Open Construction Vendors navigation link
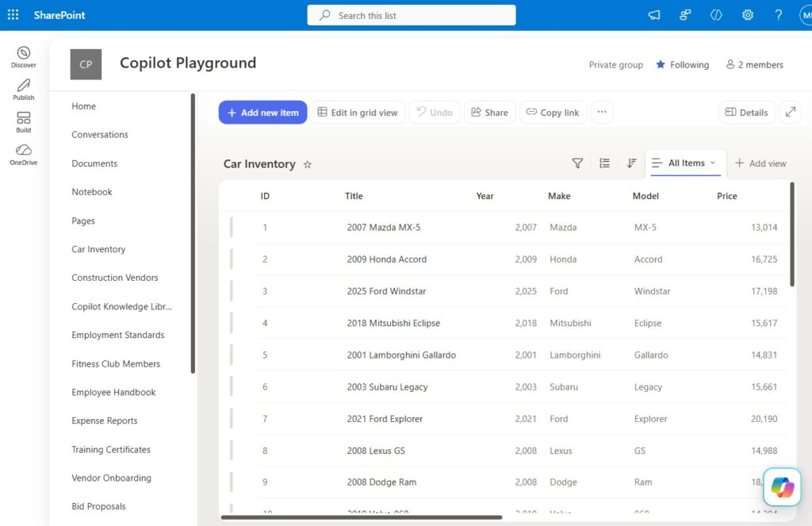Screen dimensions: 812x526 (x=115, y=278)
